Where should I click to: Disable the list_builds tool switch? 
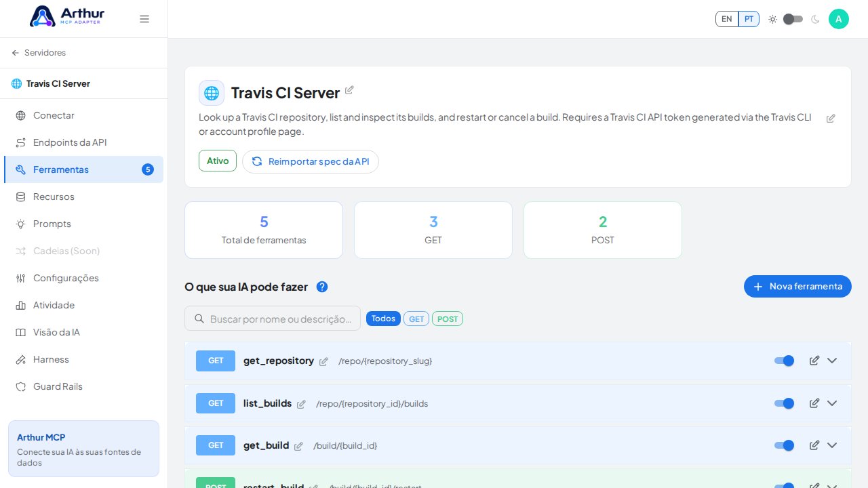point(785,403)
